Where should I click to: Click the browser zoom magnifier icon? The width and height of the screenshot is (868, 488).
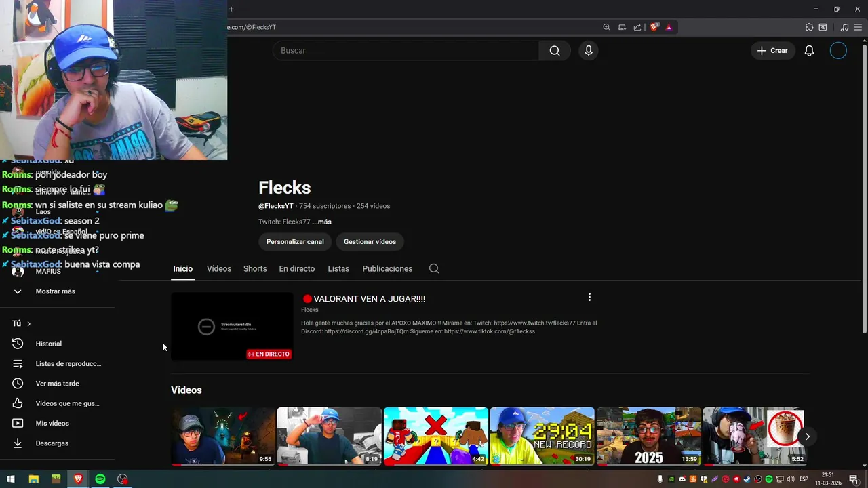pyautogui.click(x=606, y=27)
